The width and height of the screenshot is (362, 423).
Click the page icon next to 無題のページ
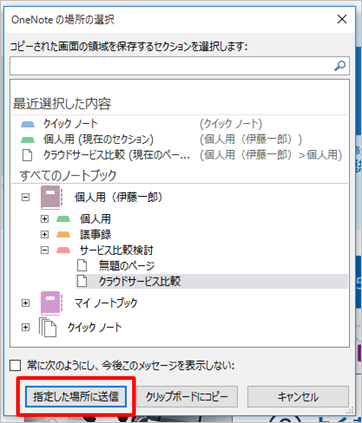(82, 266)
